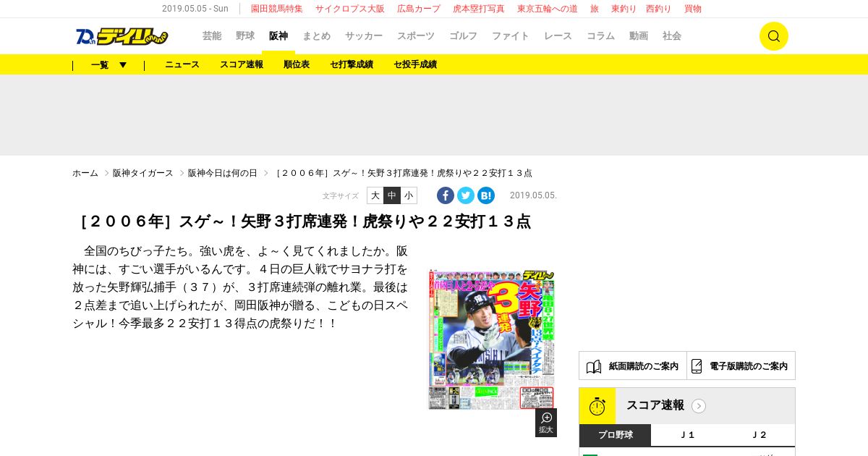The image size is (868, 456).
Task: Select the プロ野球 score tab
Action: tap(615, 435)
